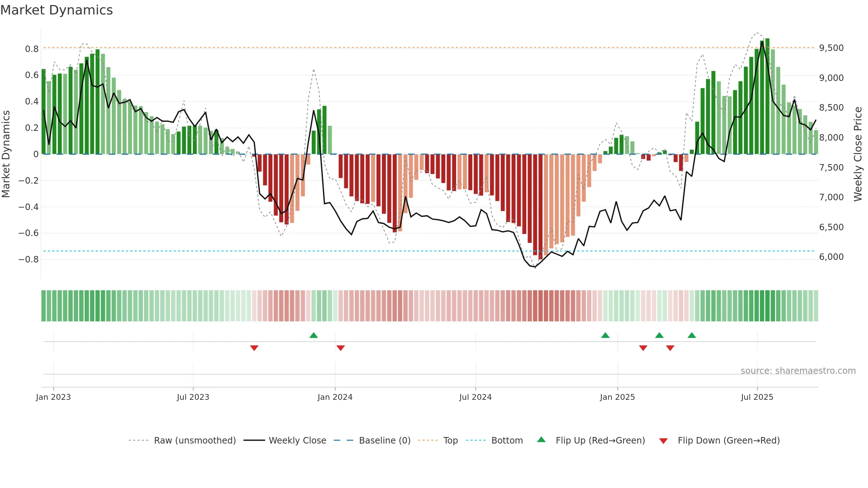Image resolution: width=868 pixels, height=488 pixels.
Task: Toggle the Bottom legend entry
Action: (x=494, y=440)
